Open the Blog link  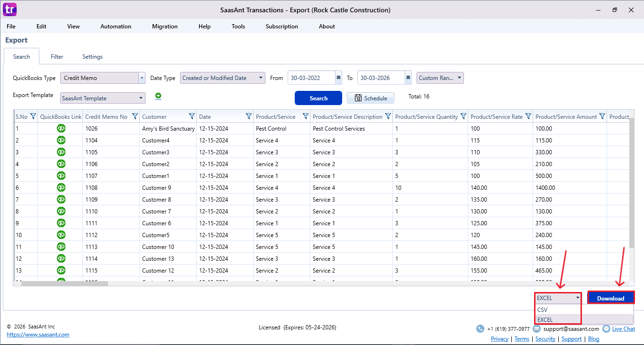point(594,339)
